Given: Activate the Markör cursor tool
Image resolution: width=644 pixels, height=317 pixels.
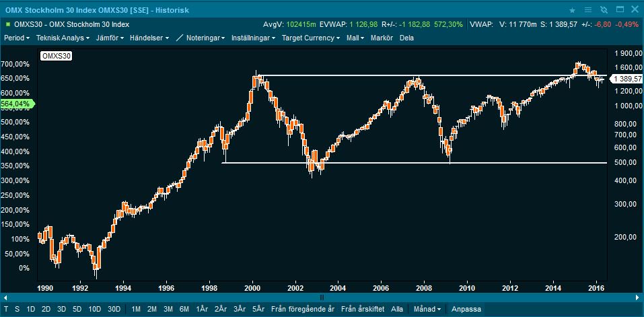Looking at the screenshot, I should pyautogui.click(x=382, y=38).
